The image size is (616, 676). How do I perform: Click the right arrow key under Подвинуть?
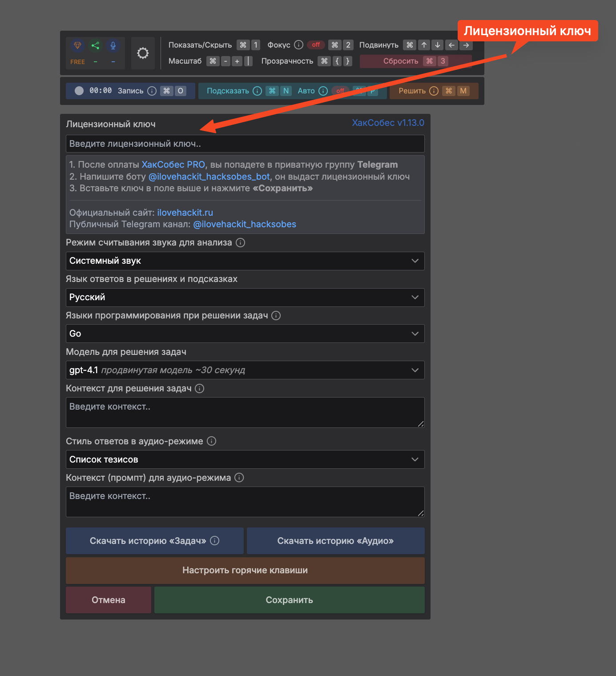coord(466,45)
